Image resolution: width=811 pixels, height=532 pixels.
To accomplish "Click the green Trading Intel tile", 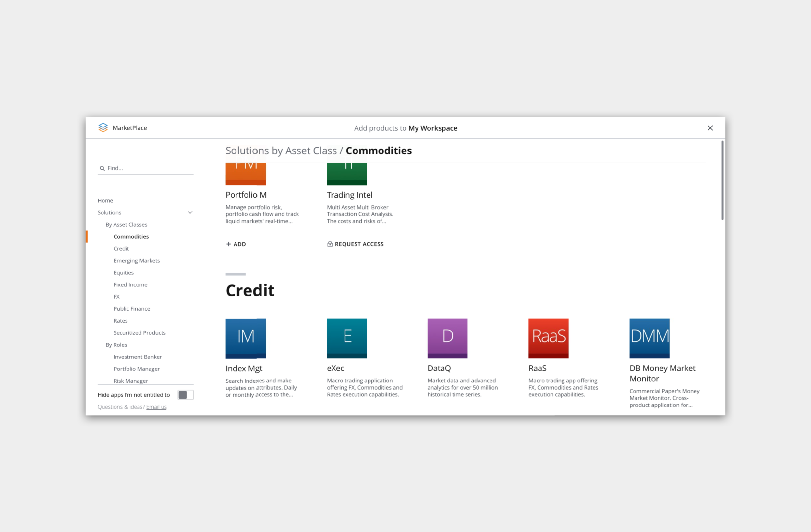I will [x=346, y=174].
